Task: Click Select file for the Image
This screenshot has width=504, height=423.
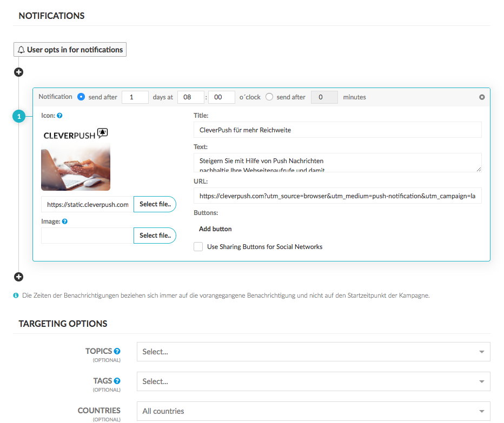Action: [x=155, y=236]
